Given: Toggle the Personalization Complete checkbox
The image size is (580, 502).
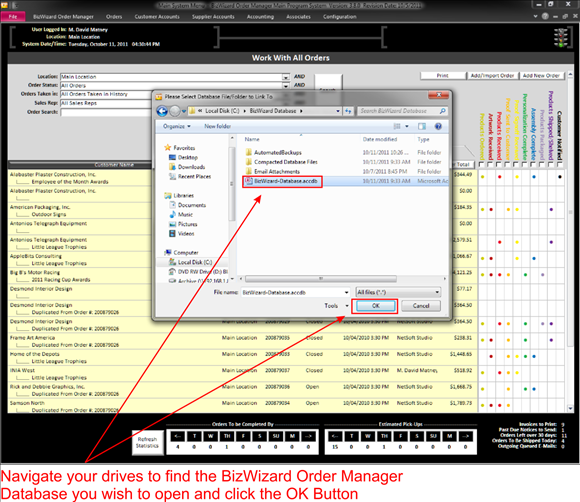Looking at the screenshot, I should click(x=525, y=164).
